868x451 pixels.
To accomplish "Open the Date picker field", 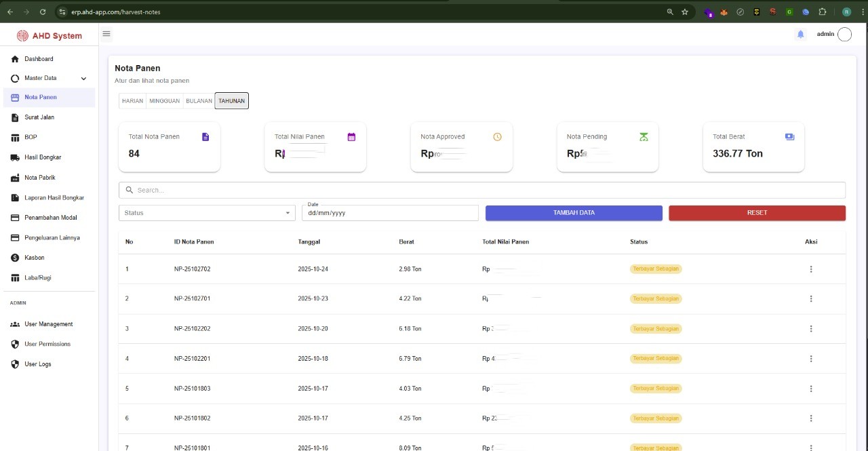I will pyautogui.click(x=390, y=213).
